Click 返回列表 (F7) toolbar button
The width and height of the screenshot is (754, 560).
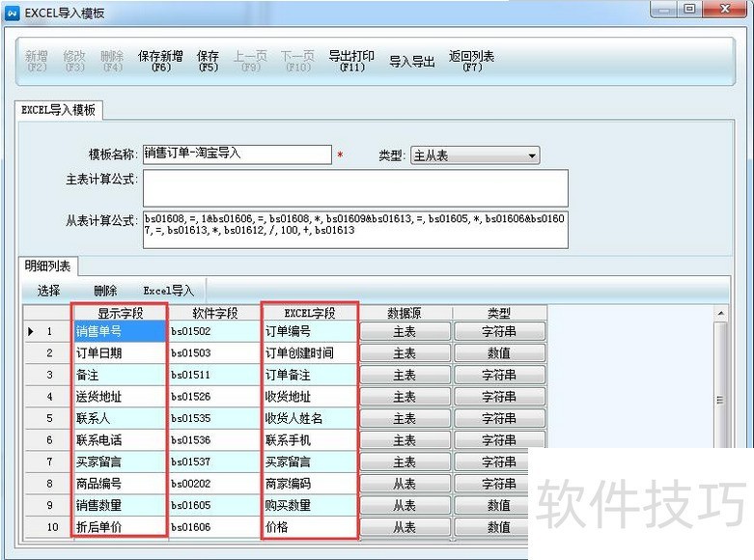pos(471,61)
